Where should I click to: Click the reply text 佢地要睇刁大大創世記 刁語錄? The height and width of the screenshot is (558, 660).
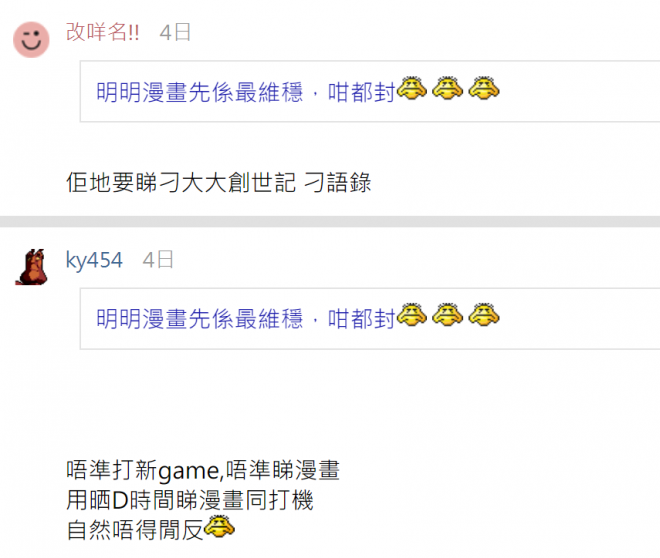pyautogui.click(x=218, y=183)
